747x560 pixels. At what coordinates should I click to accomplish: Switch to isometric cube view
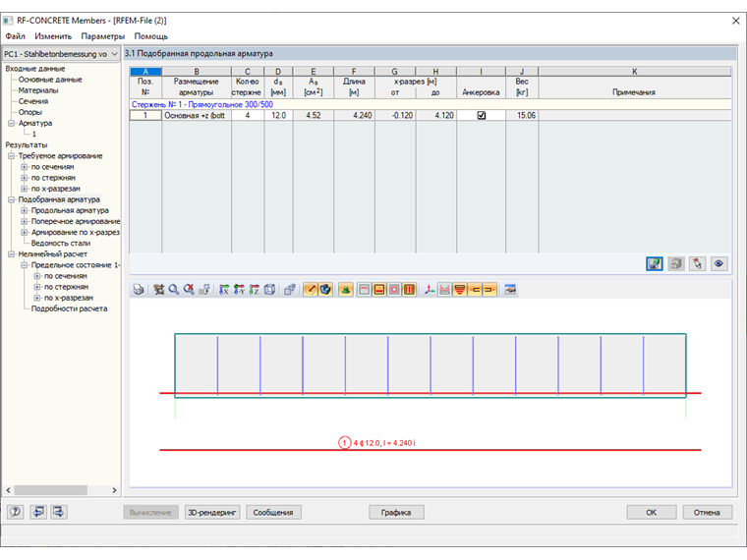coord(269,290)
